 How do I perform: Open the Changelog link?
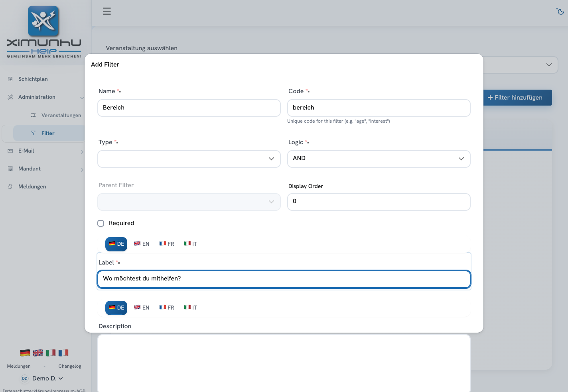click(x=70, y=366)
